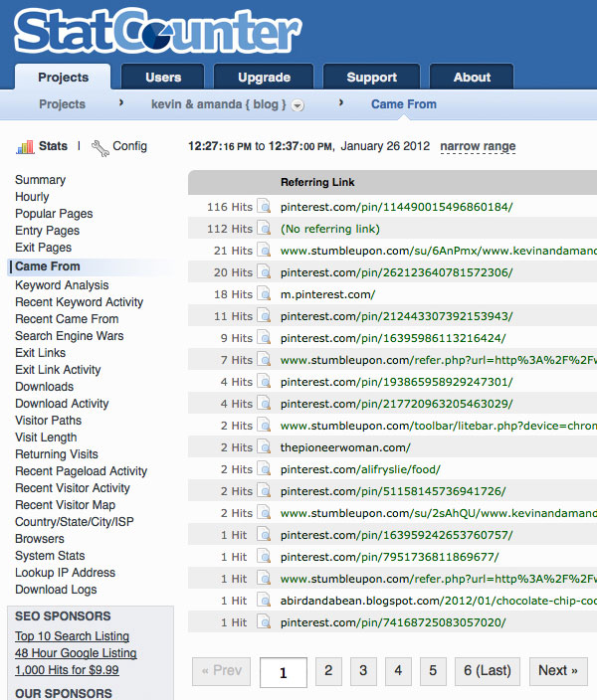The image size is (597, 700).
Task: Click the current page 1 box
Action: pos(284,672)
